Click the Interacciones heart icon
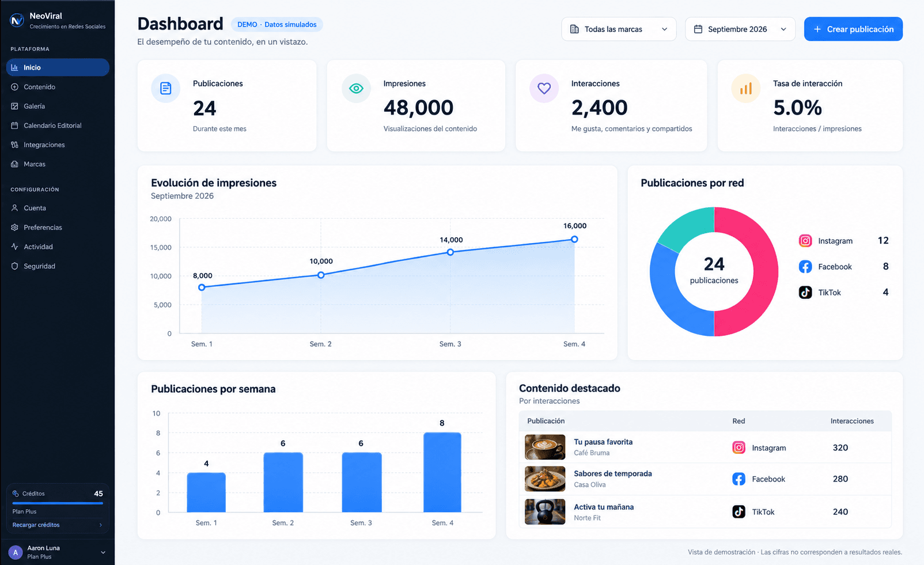Image resolution: width=924 pixels, height=565 pixels. click(x=544, y=88)
